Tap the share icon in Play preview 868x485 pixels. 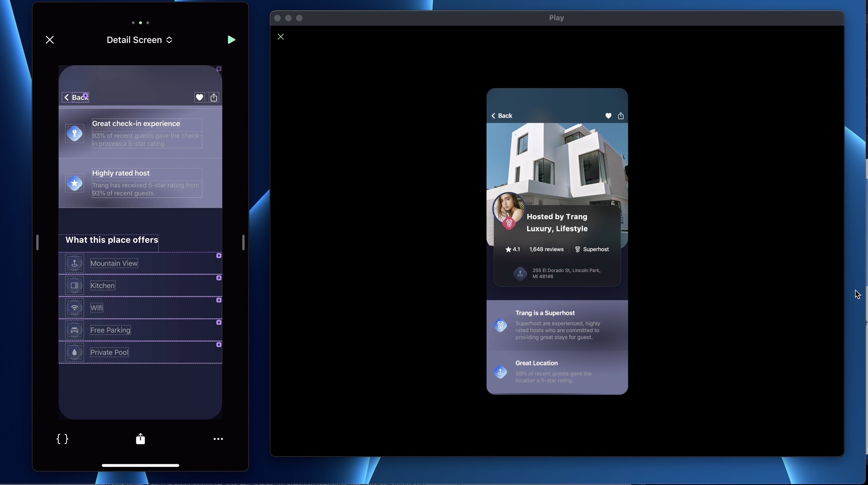point(621,116)
